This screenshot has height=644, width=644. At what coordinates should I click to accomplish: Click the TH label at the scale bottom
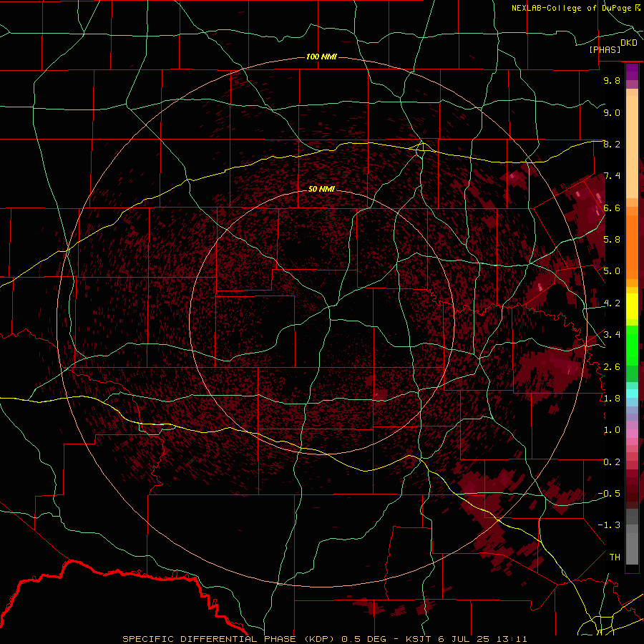[615, 557]
